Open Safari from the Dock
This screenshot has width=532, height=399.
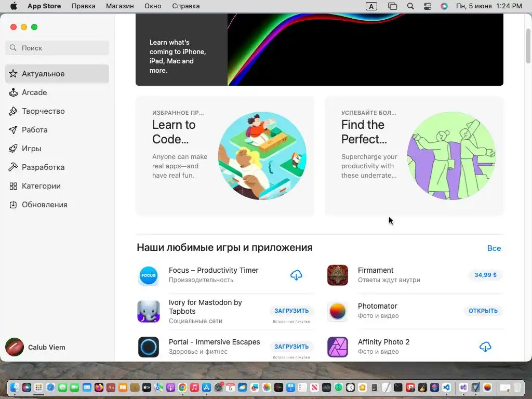coord(50,387)
